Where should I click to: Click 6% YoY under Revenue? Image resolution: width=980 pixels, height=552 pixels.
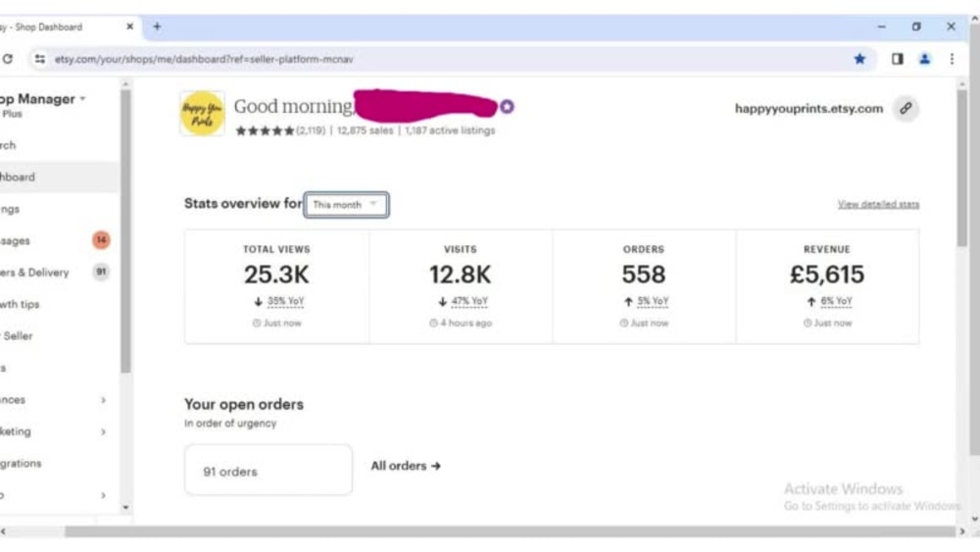coord(836,301)
